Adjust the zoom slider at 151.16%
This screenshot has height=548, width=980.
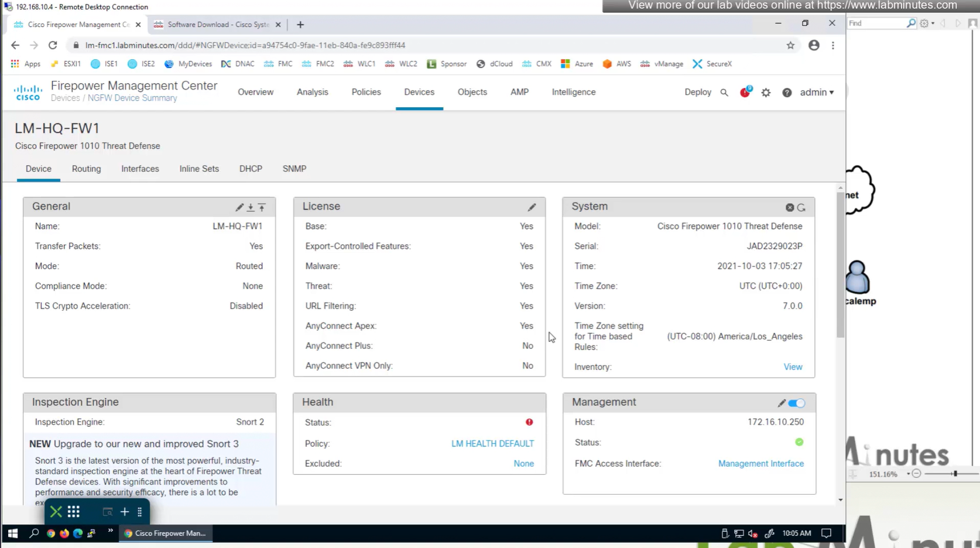point(954,474)
